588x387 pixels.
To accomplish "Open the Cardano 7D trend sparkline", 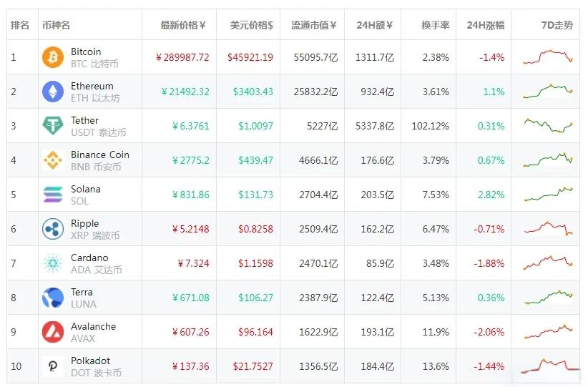I will [548, 263].
